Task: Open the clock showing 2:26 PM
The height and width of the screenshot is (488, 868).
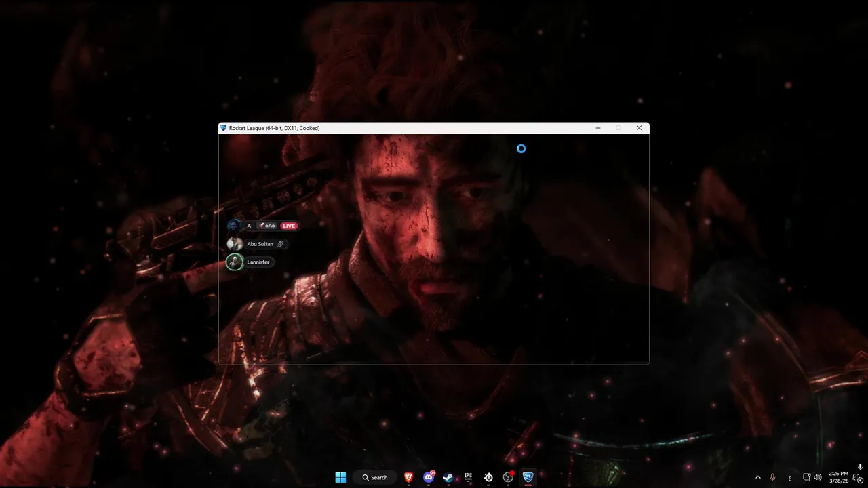Action: tap(838, 477)
